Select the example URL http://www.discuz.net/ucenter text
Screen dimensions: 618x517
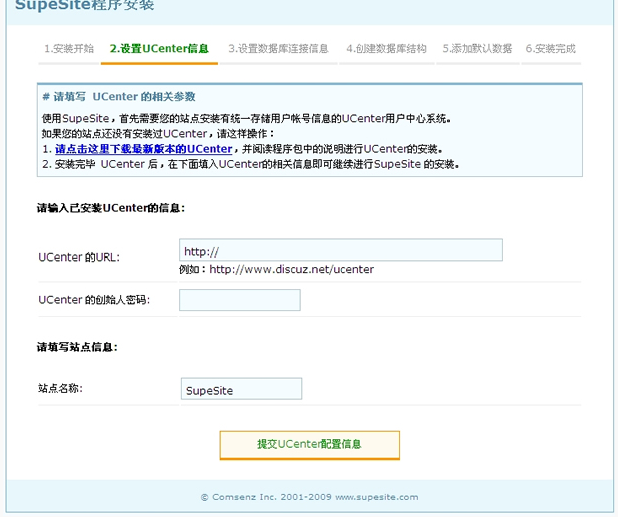(x=292, y=270)
